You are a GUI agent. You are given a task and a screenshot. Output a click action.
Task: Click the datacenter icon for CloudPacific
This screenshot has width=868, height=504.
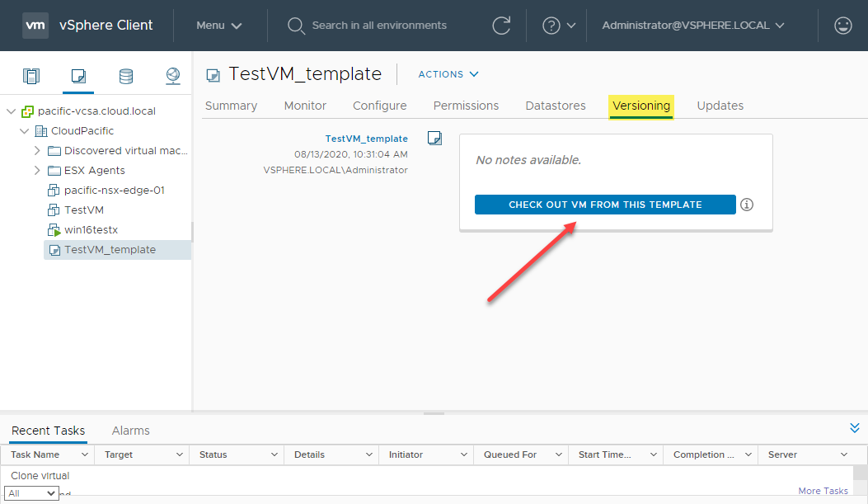coord(41,131)
